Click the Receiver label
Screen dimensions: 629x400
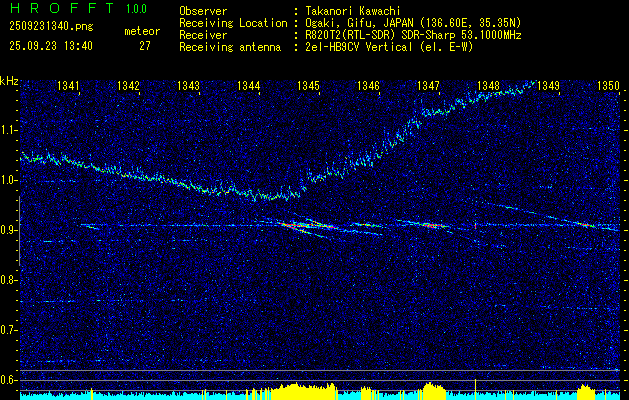click(203, 35)
